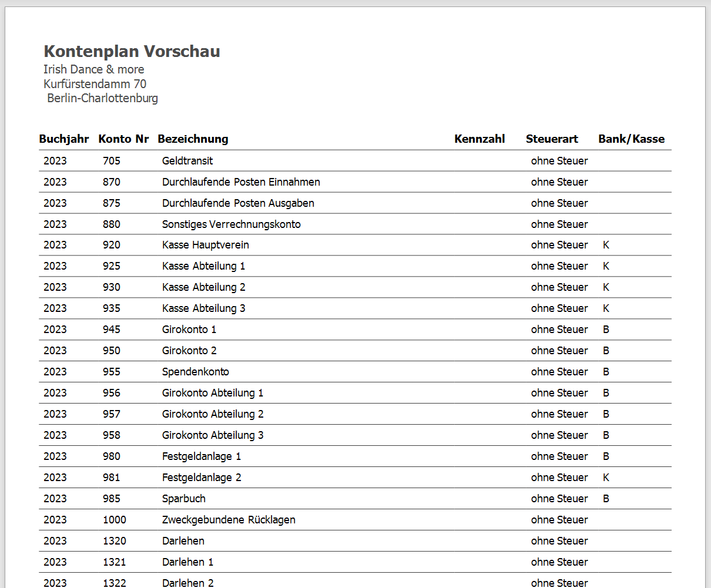Select the Konto Nr column header
711x588 pixels.
coord(123,139)
